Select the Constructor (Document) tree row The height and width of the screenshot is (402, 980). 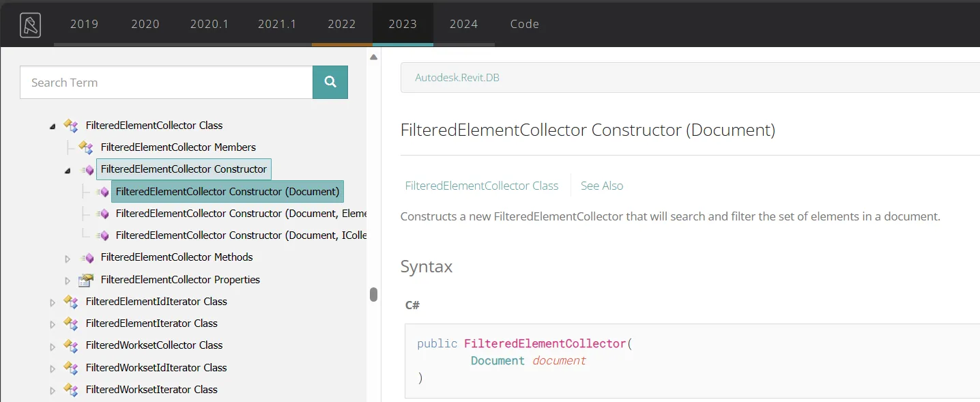[x=227, y=192]
